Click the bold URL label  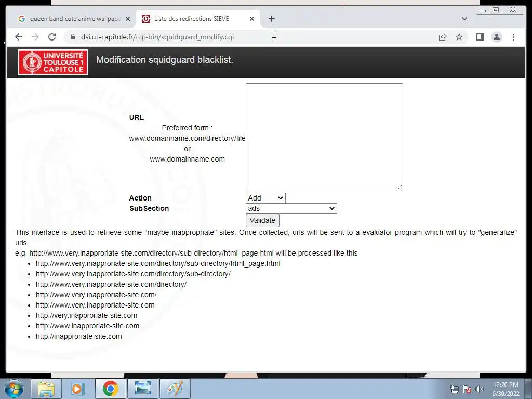click(x=137, y=117)
